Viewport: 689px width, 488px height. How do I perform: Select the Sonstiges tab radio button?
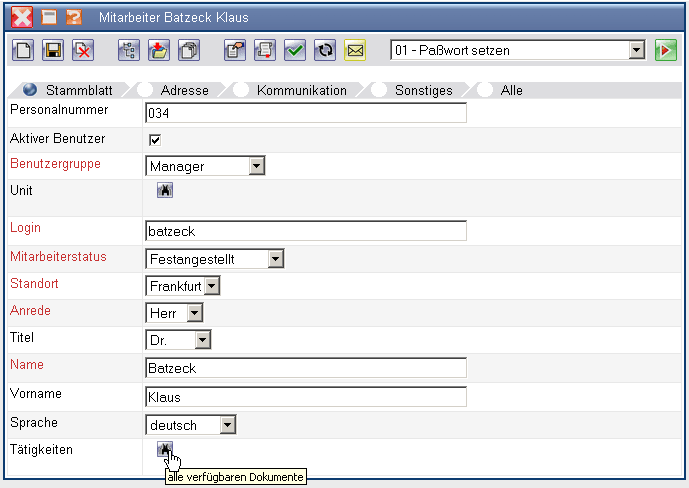379,90
